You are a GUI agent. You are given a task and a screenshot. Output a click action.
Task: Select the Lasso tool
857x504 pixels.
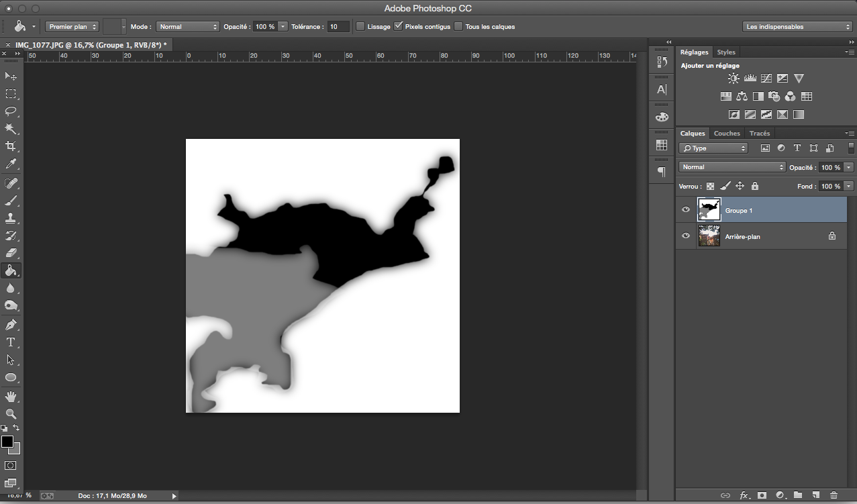[x=11, y=111]
